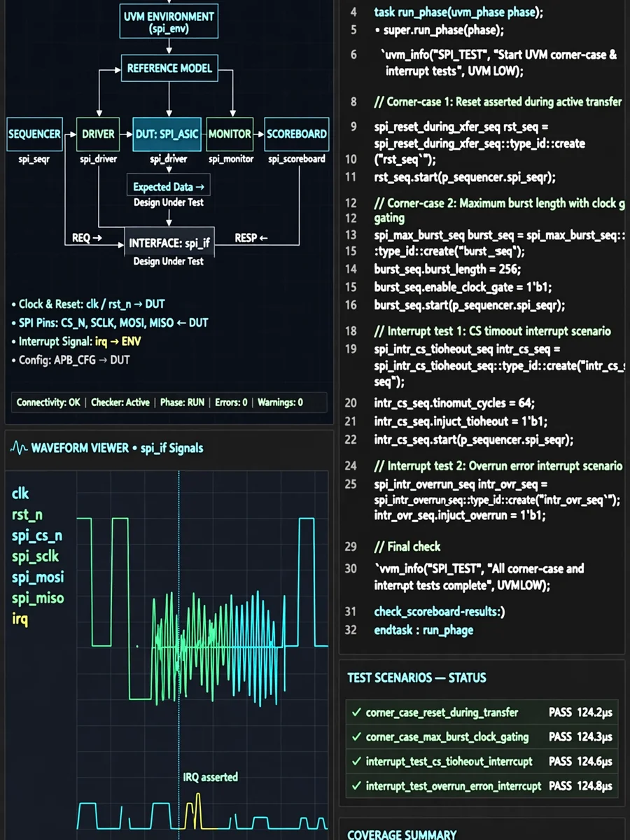
Task: Click line 5 super.run_phase(phase)
Action: pos(439,31)
